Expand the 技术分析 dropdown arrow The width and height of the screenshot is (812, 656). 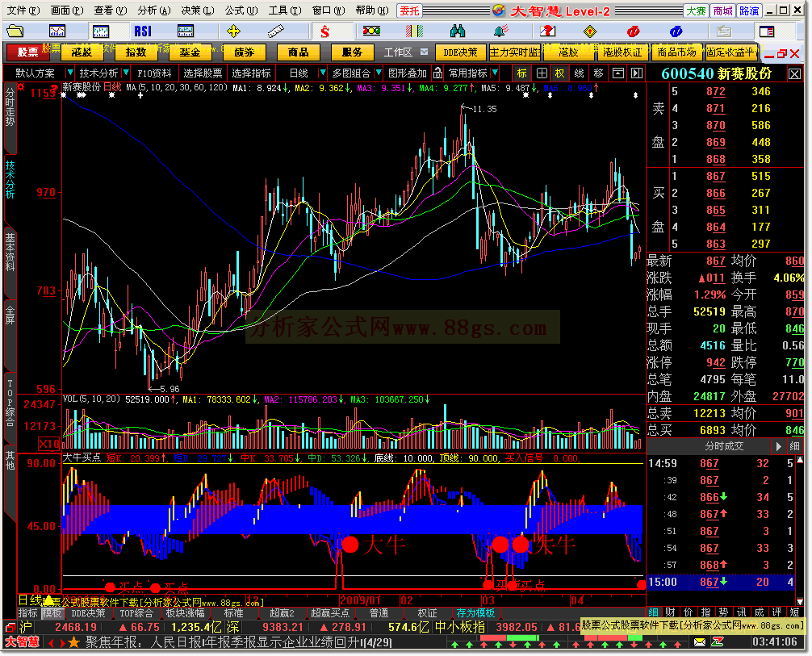tap(126, 73)
